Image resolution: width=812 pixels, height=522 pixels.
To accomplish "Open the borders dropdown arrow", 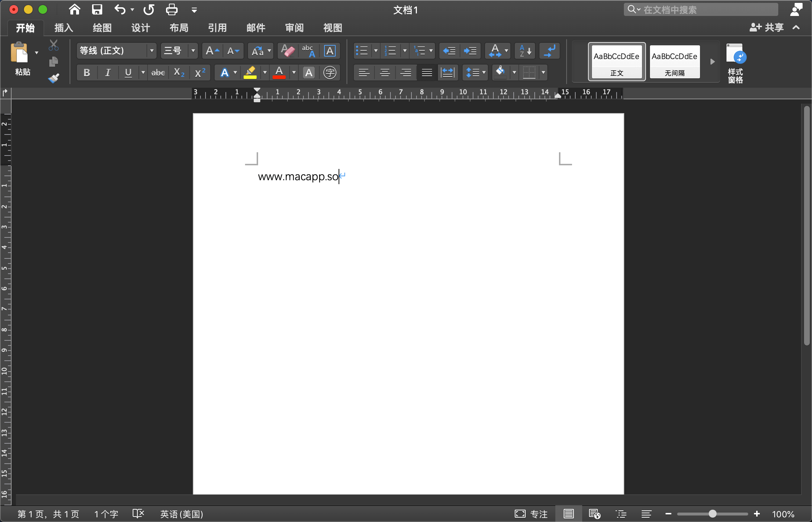I will click(543, 72).
